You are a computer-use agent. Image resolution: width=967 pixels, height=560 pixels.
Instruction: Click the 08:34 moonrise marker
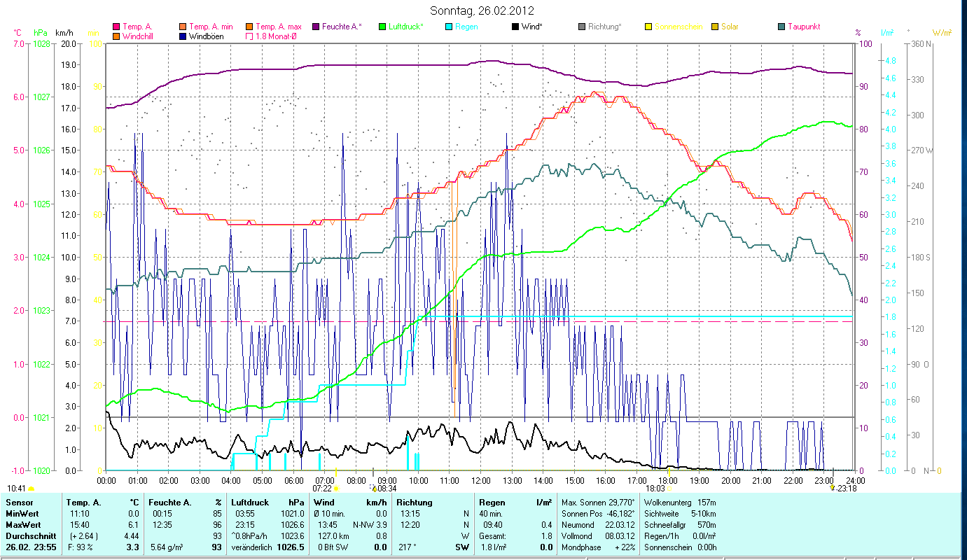374,488
